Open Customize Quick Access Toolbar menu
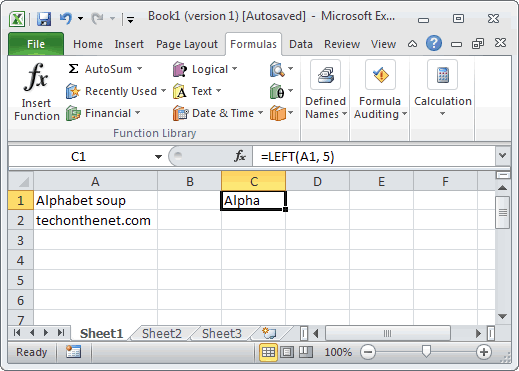 [130, 20]
